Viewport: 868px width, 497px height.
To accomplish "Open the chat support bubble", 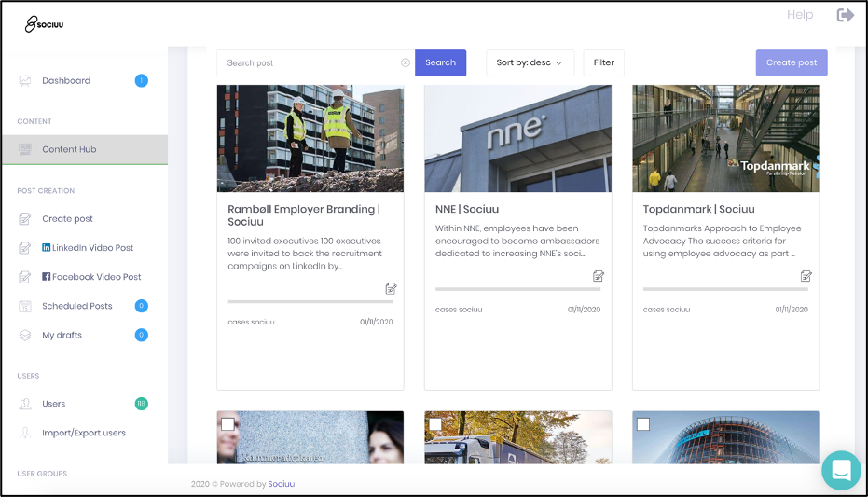I will pos(841,471).
